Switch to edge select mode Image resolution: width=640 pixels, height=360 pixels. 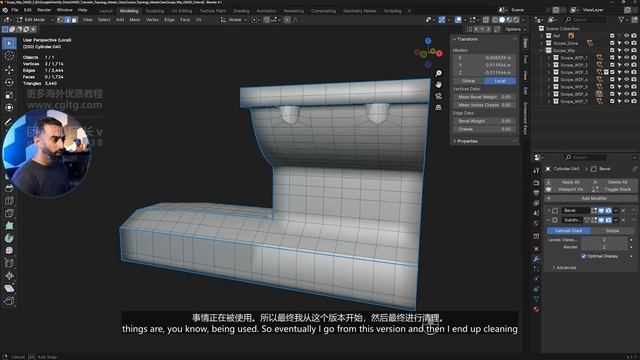(x=67, y=20)
